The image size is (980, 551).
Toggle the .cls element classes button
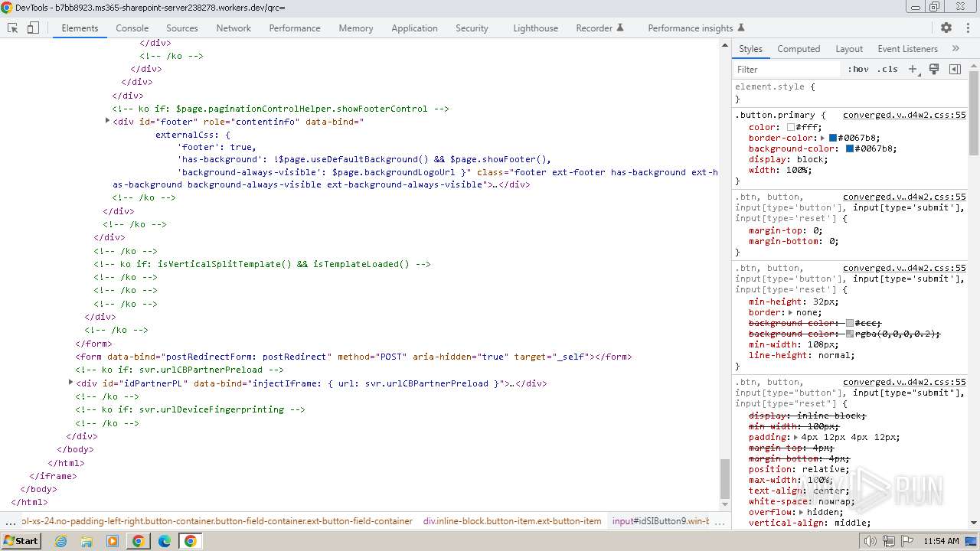pyautogui.click(x=887, y=69)
